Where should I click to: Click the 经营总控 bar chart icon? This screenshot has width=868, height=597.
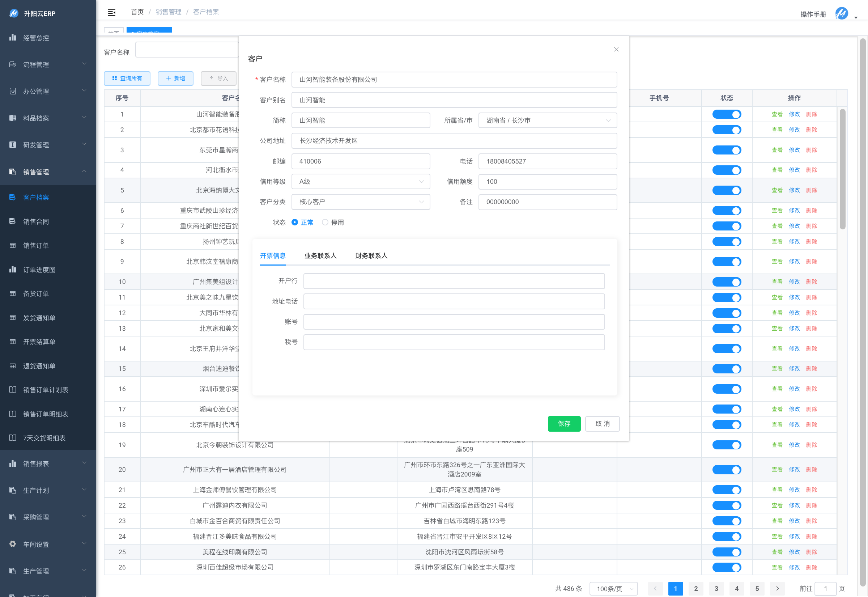click(13, 37)
